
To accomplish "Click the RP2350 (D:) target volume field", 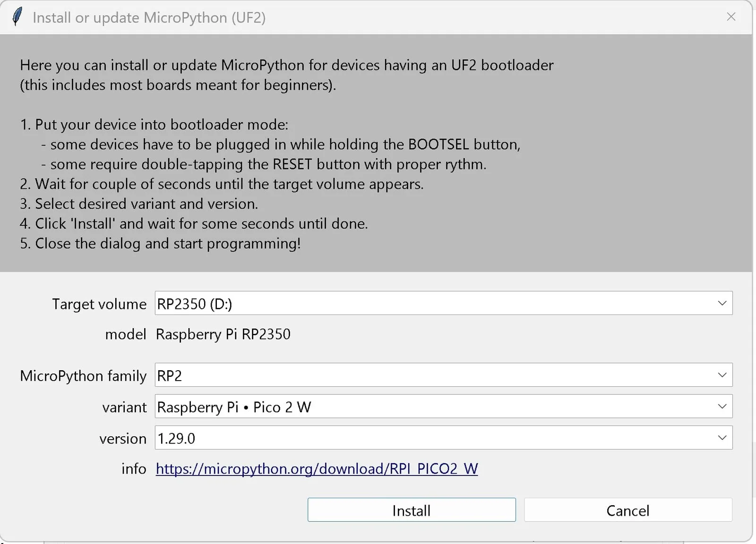I will click(444, 303).
